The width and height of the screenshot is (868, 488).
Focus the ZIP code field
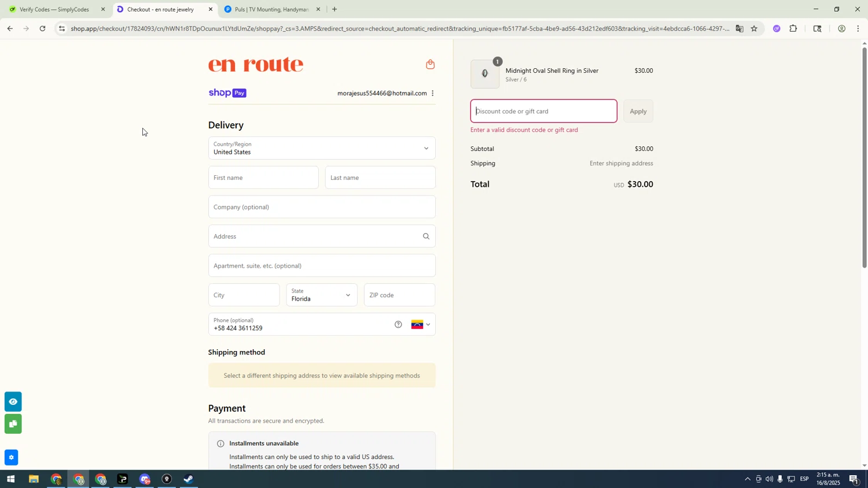pyautogui.click(x=400, y=295)
